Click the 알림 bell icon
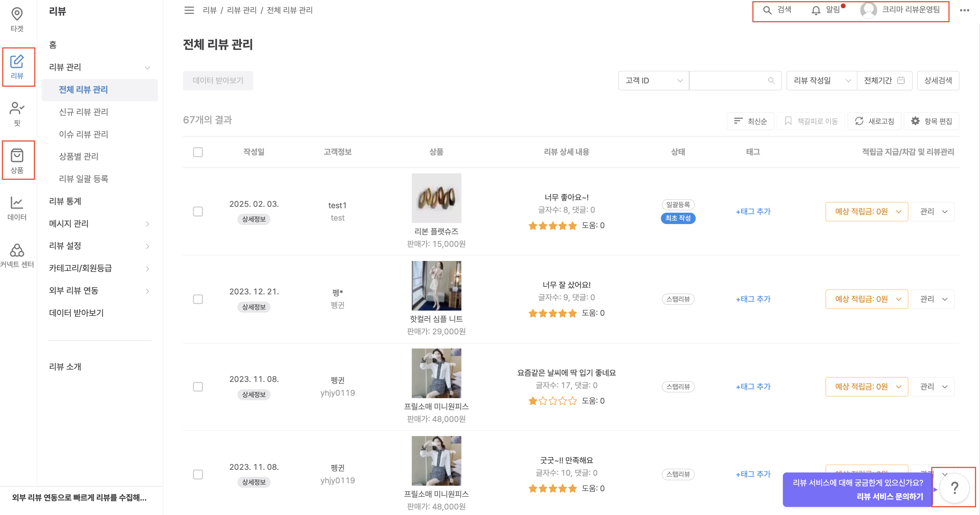 point(816,10)
